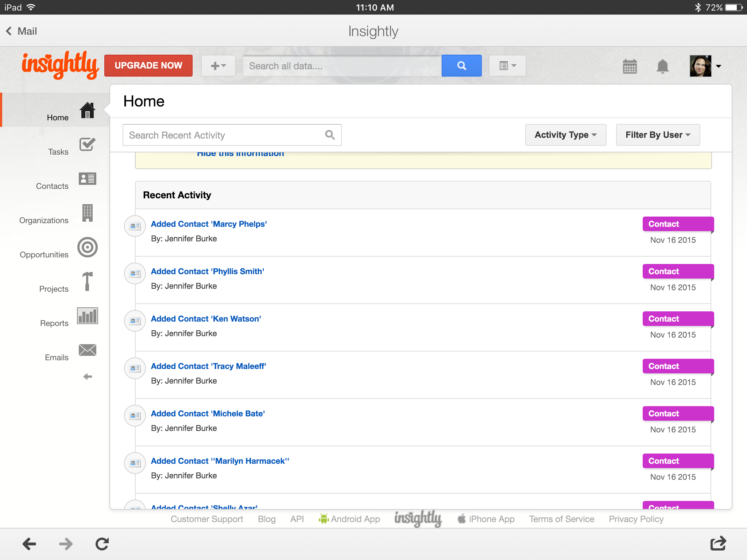Open Customer Support footer link
The width and height of the screenshot is (747, 560).
[x=207, y=519]
